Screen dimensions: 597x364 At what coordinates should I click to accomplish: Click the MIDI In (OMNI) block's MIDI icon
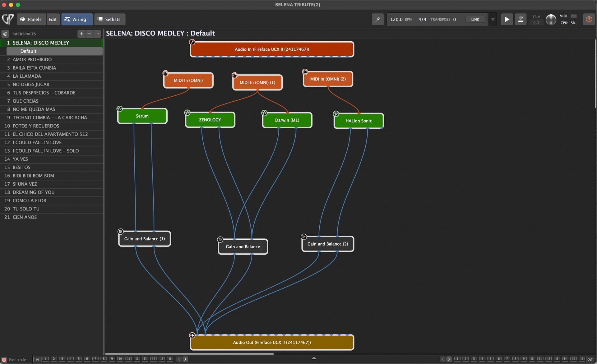tap(165, 73)
